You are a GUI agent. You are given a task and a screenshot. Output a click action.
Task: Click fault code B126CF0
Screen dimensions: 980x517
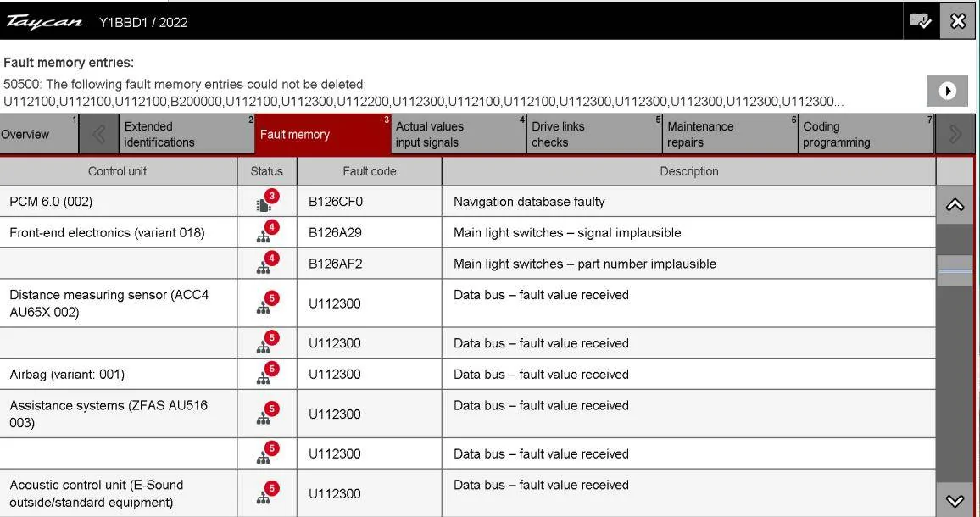pos(336,202)
